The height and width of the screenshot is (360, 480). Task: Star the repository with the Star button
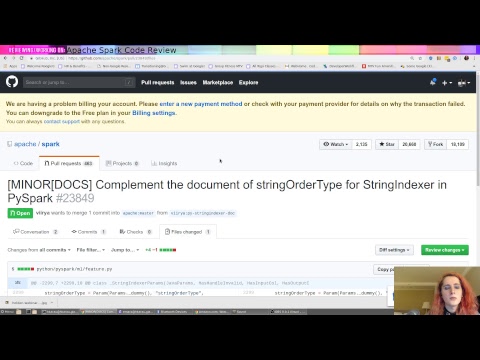(x=387, y=144)
